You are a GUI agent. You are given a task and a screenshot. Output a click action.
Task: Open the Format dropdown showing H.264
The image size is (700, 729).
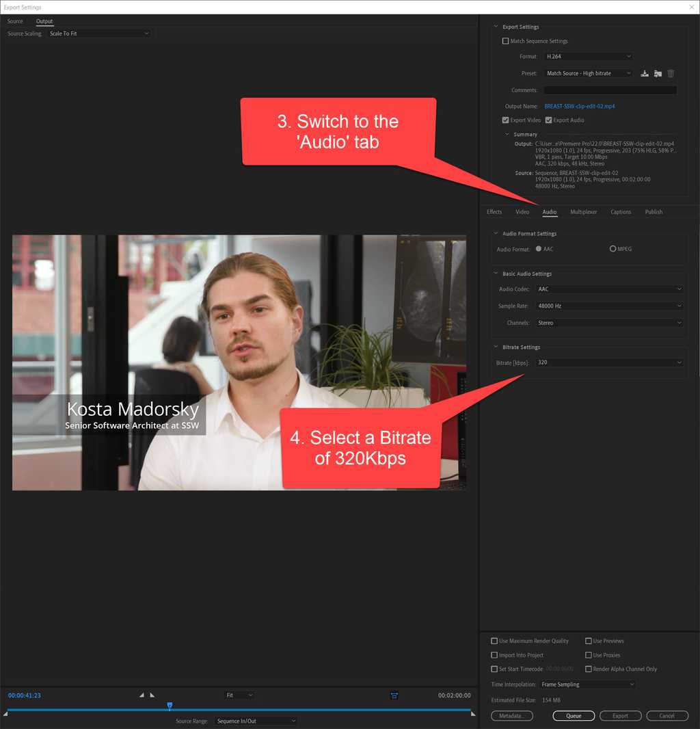[587, 56]
